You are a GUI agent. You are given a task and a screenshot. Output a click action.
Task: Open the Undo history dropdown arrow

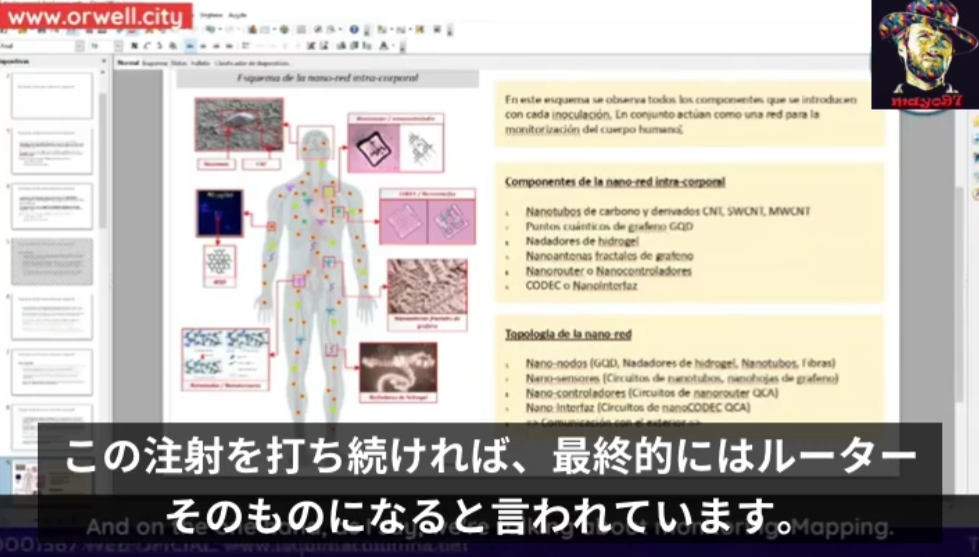coord(220,29)
